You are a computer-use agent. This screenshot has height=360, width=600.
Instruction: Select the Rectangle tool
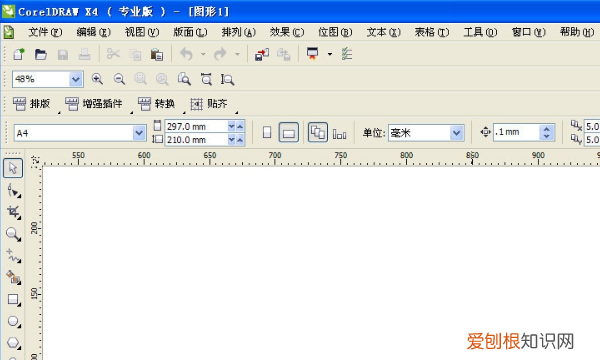pos(13,300)
